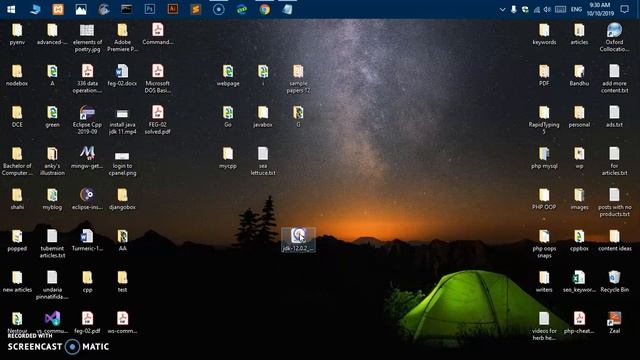
Task: Launch Sublime Text from the taskbar
Action: pyautogui.click(x=196, y=9)
